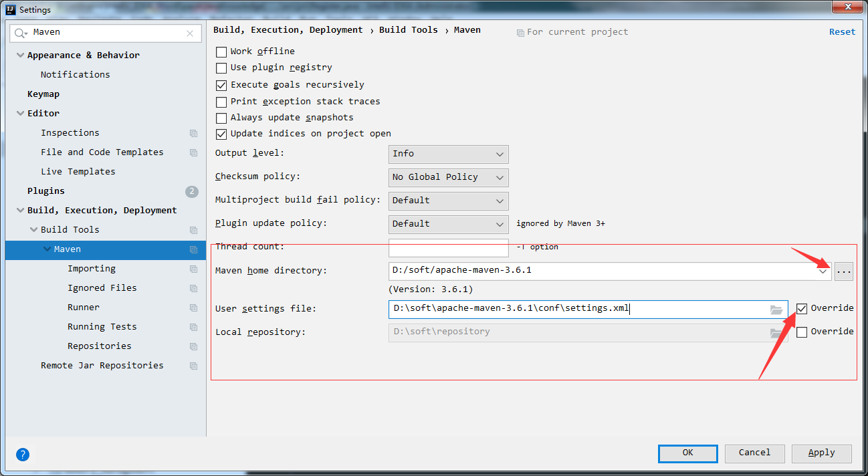Viewport: 868px width, 476px height.
Task: Check Override for Local repository
Action: (x=802, y=332)
